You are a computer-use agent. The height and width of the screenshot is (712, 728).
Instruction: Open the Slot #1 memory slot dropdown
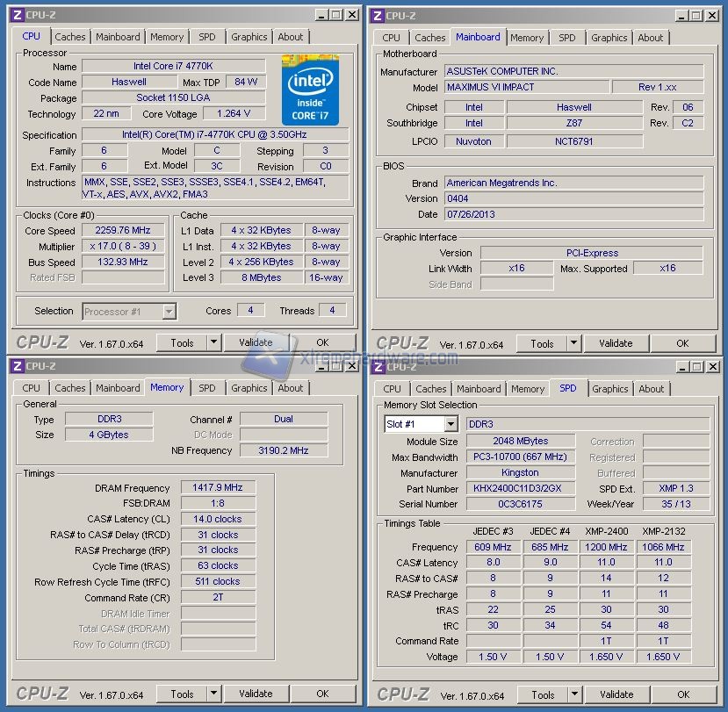(x=450, y=424)
